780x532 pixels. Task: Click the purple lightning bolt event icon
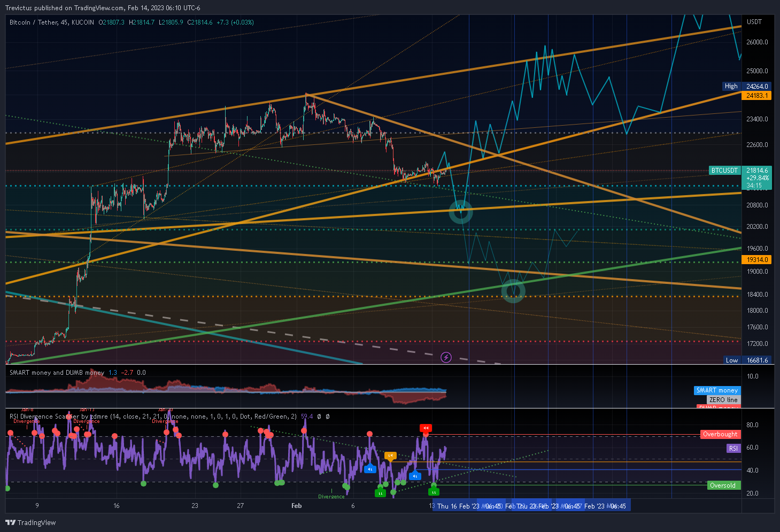point(446,357)
